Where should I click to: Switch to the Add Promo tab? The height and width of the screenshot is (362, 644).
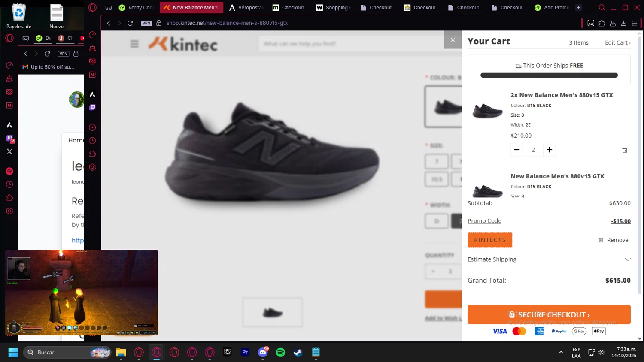coord(552,8)
